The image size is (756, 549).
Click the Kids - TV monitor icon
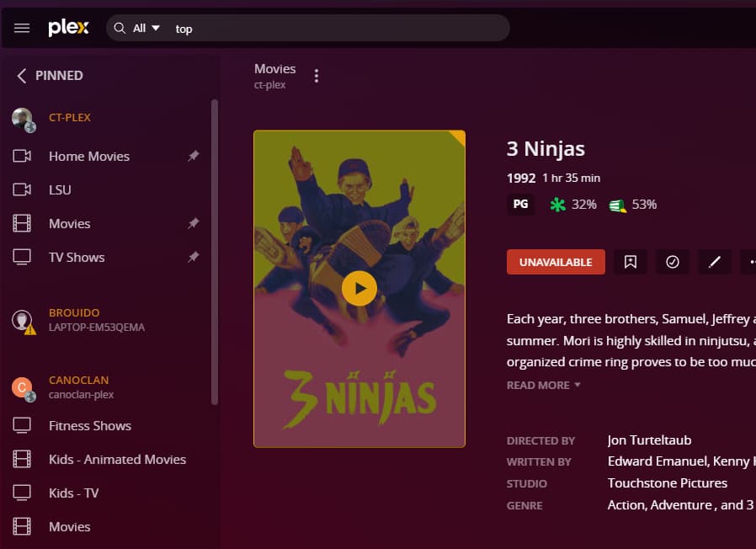tap(22, 493)
